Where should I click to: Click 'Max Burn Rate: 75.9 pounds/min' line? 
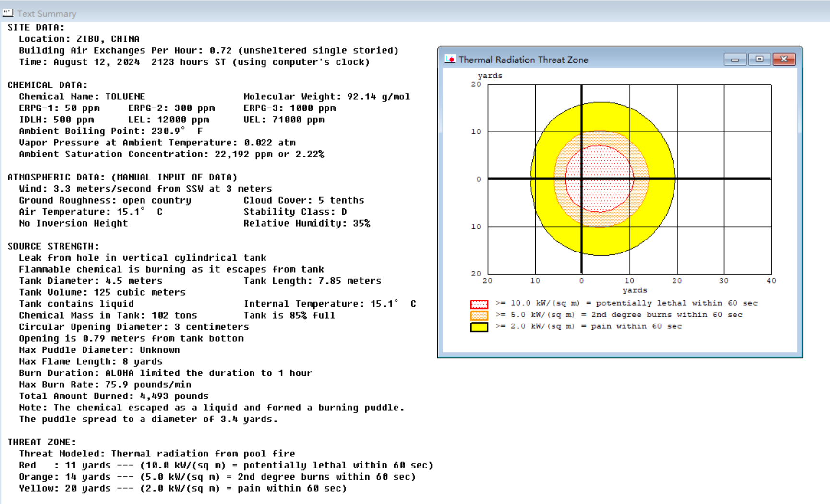point(105,384)
